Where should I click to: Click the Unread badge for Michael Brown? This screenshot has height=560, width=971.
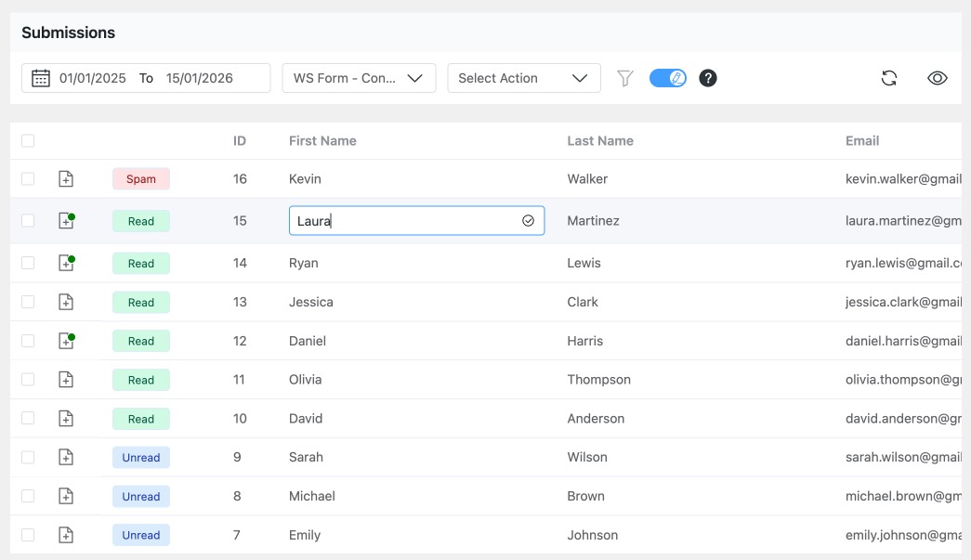[x=140, y=496]
